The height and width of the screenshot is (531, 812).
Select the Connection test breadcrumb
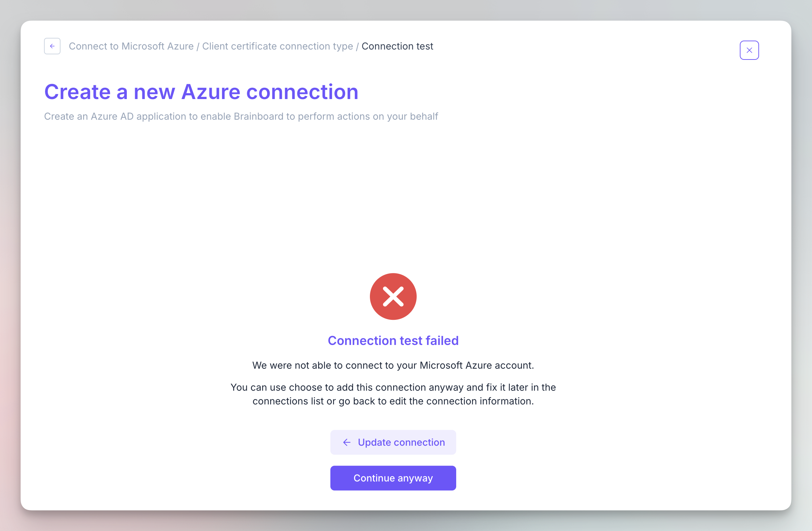(397, 46)
